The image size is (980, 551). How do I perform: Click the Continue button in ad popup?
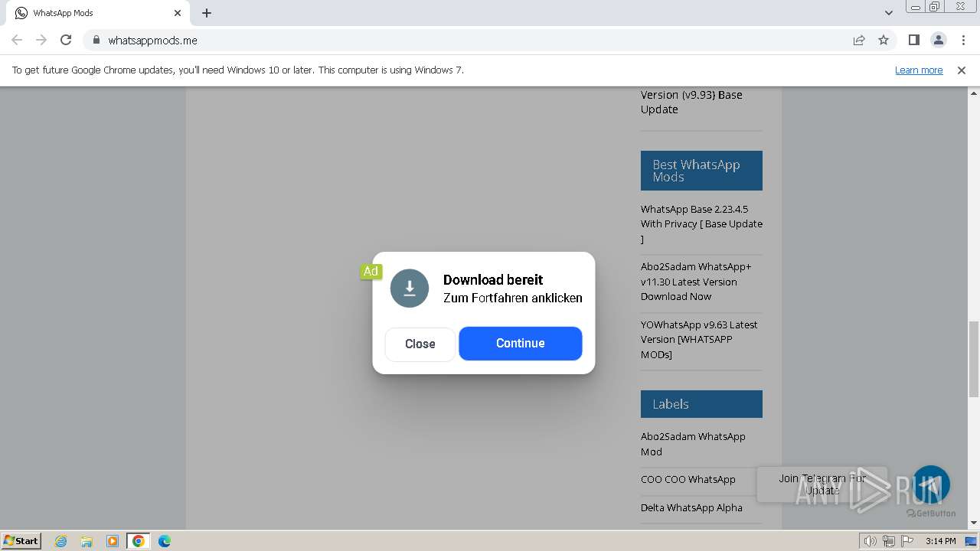tap(521, 343)
